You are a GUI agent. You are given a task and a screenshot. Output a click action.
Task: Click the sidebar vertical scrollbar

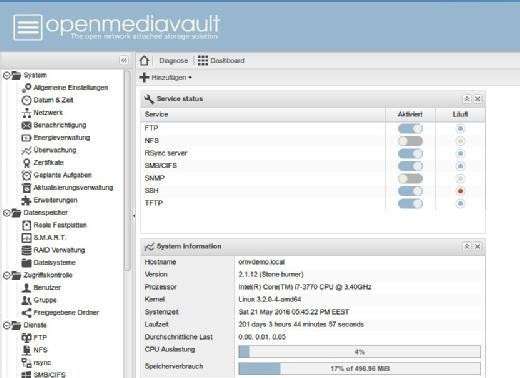(127, 170)
